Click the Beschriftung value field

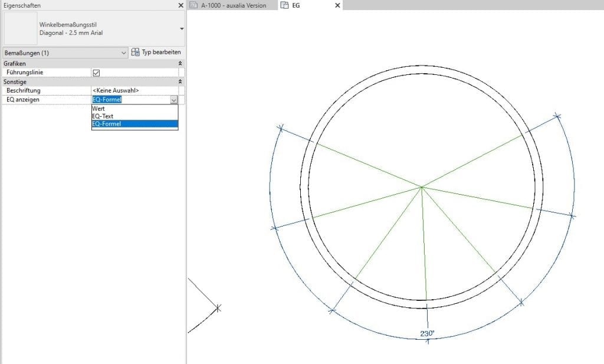(134, 91)
